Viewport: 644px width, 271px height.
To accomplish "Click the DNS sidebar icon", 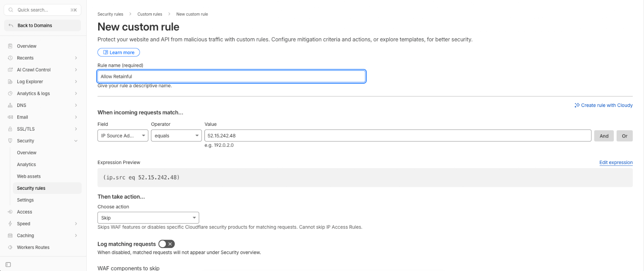I will pyautogui.click(x=10, y=105).
